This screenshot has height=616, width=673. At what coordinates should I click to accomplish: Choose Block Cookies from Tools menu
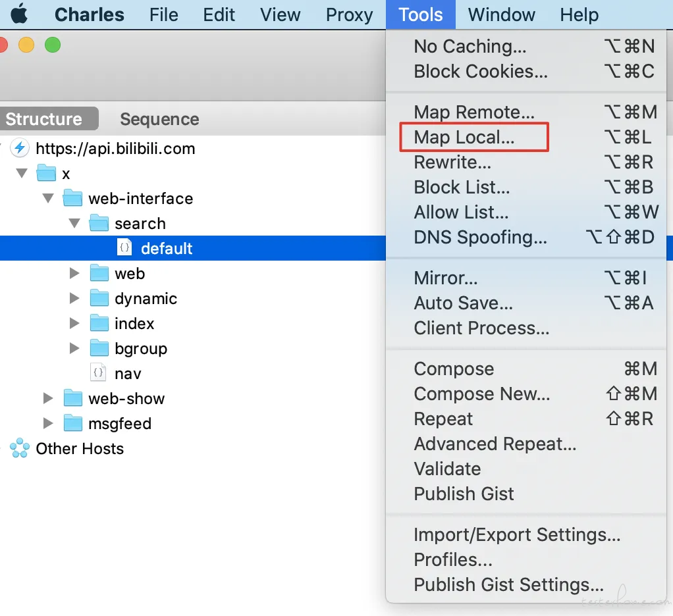pyautogui.click(x=526, y=71)
